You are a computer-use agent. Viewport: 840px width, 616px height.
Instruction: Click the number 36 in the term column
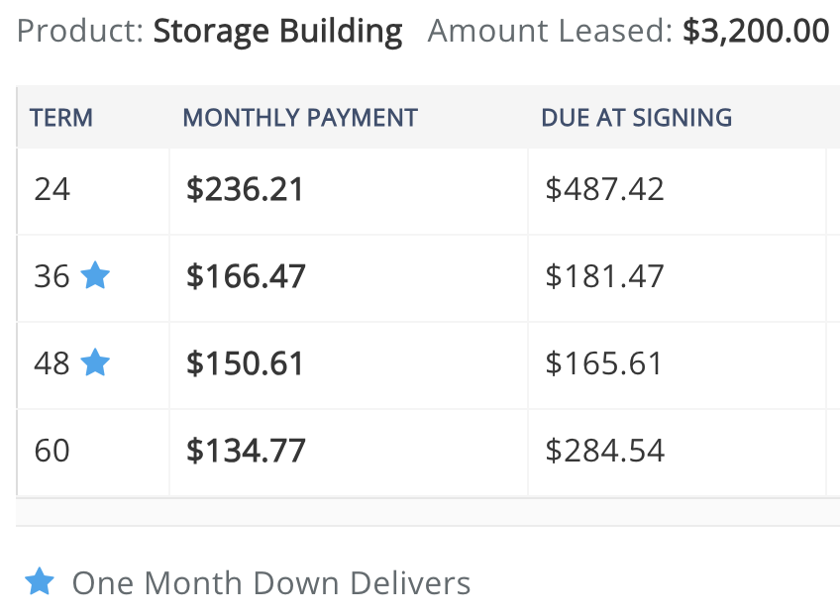point(52,276)
